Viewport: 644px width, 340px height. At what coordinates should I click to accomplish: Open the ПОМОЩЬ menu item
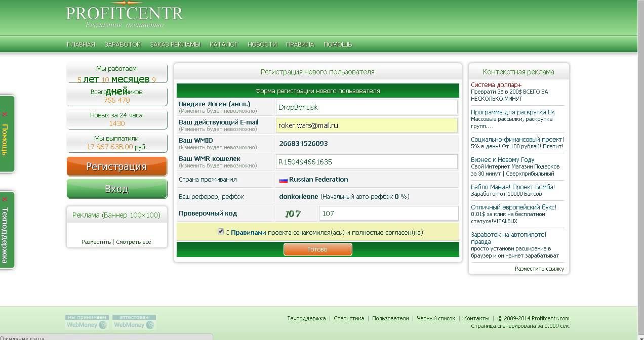(338, 45)
